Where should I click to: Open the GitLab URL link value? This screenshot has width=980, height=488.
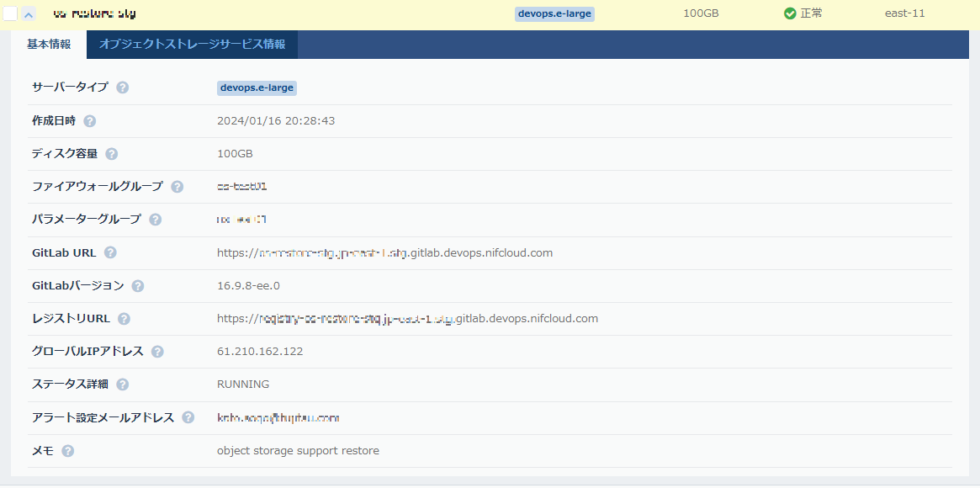[x=384, y=252]
